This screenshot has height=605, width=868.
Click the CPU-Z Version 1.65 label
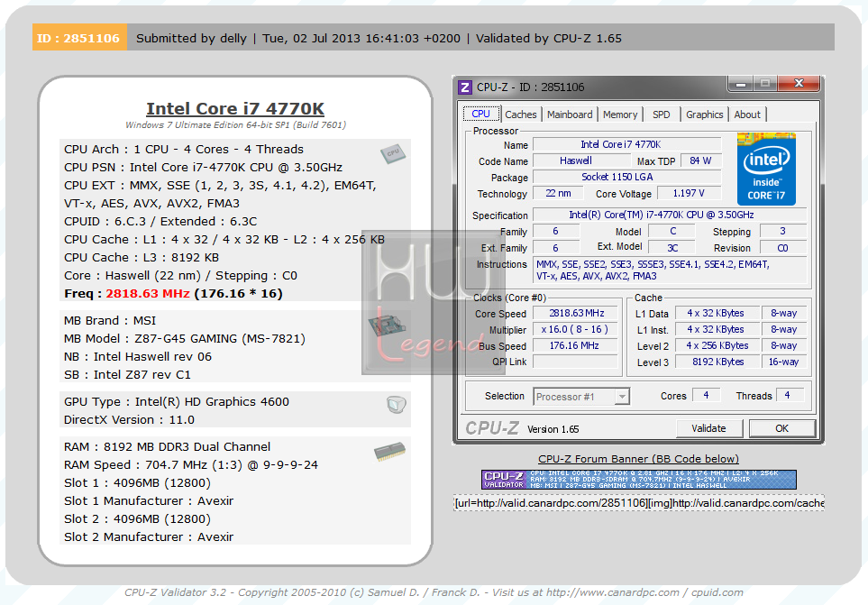(553, 429)
